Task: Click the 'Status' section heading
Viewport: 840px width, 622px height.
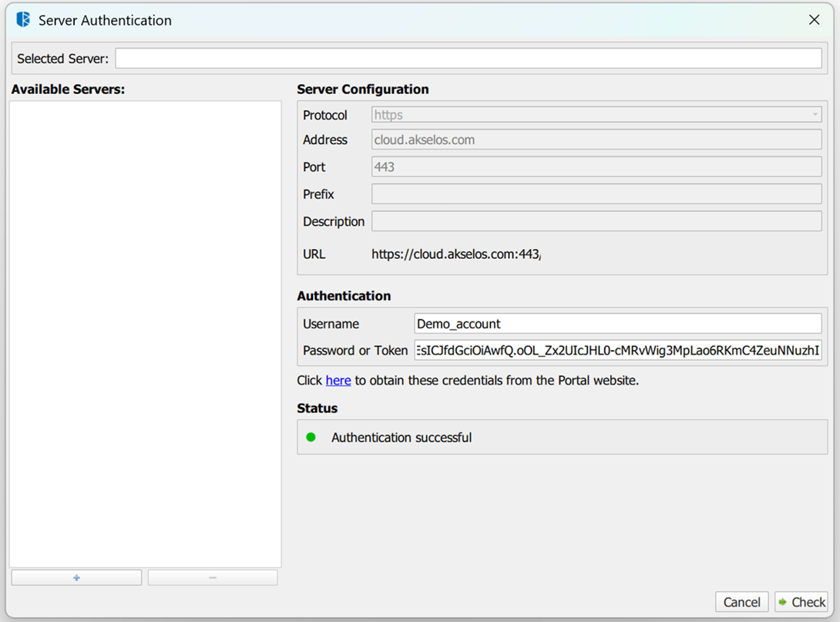Action: tap(318, 409)
